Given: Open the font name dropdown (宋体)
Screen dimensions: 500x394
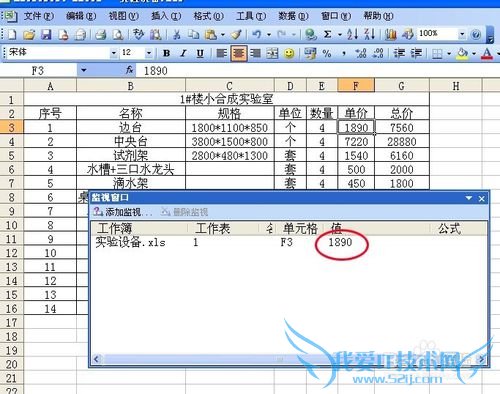Looking at the screenshot, I should click(114, 53).
